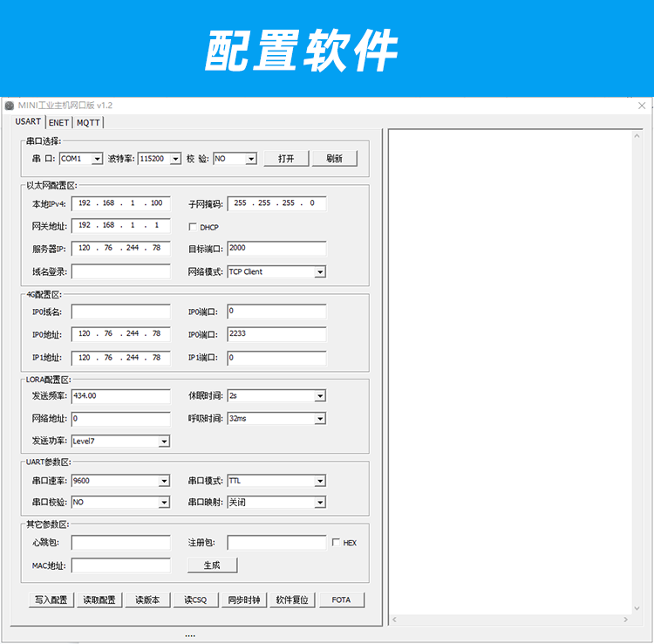Click the FOTA button
Viewport: 654px width, 644px height.
[x=341, y=600]
